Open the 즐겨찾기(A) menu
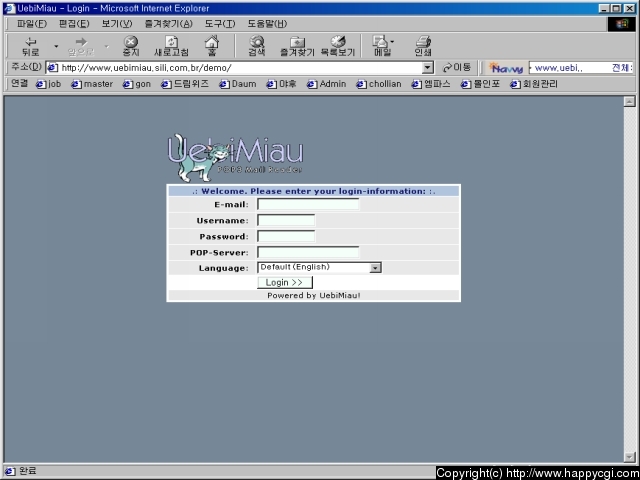Viewport: 640px width, 480px height. (x=168, y=24)
